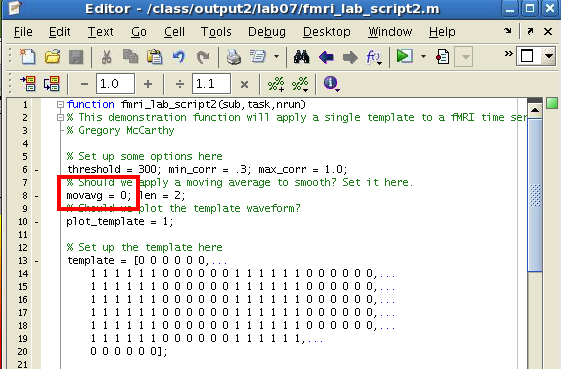Open Find with the binoculars icon
Image resolution: width=561 pixels, height=369 pixels.
(301, 57)
